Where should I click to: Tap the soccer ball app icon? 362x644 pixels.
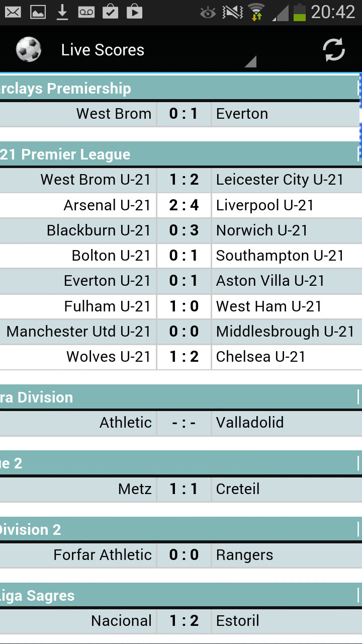[29, 49]
